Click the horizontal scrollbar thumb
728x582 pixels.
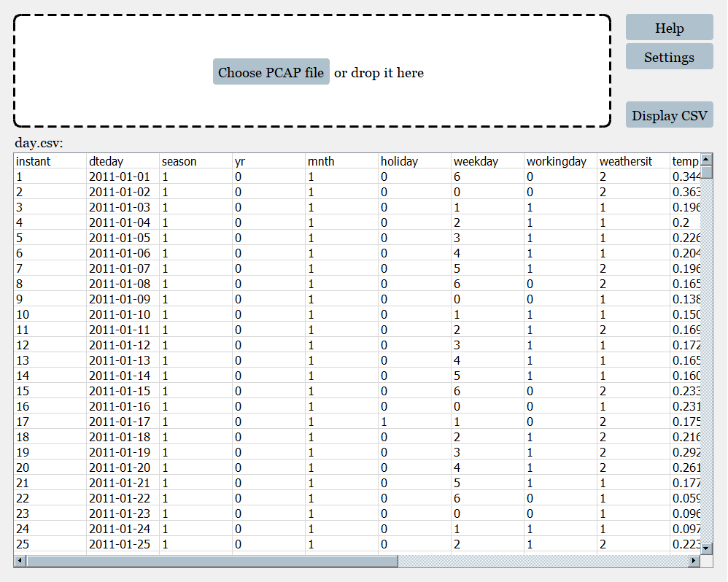pyautogui.click(x=212, y=561)
